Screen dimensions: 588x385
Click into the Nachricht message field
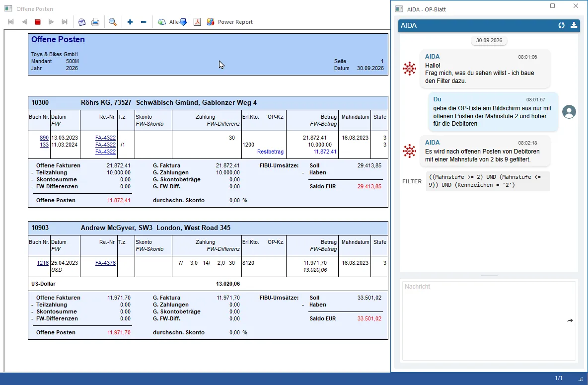pyautogui.click(x=489, y=321)
